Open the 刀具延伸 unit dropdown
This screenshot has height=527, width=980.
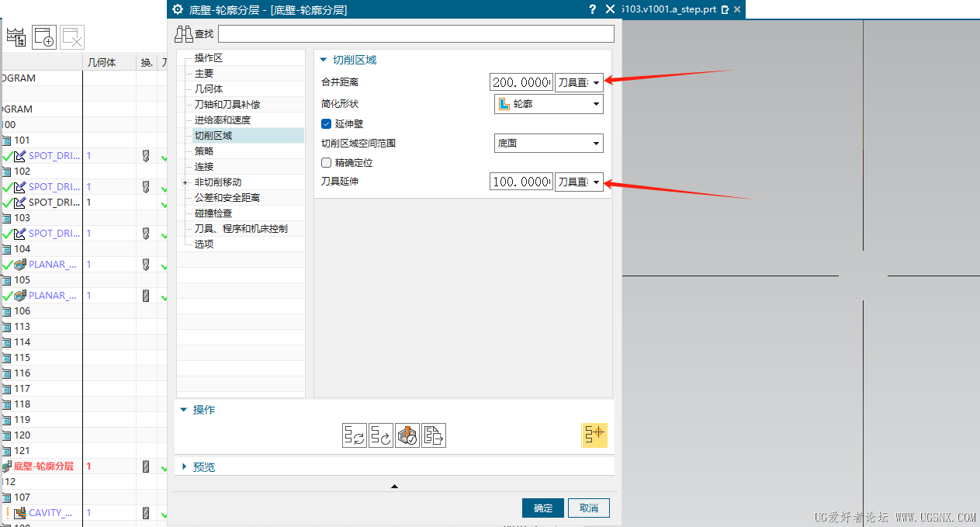click(579, 182)
